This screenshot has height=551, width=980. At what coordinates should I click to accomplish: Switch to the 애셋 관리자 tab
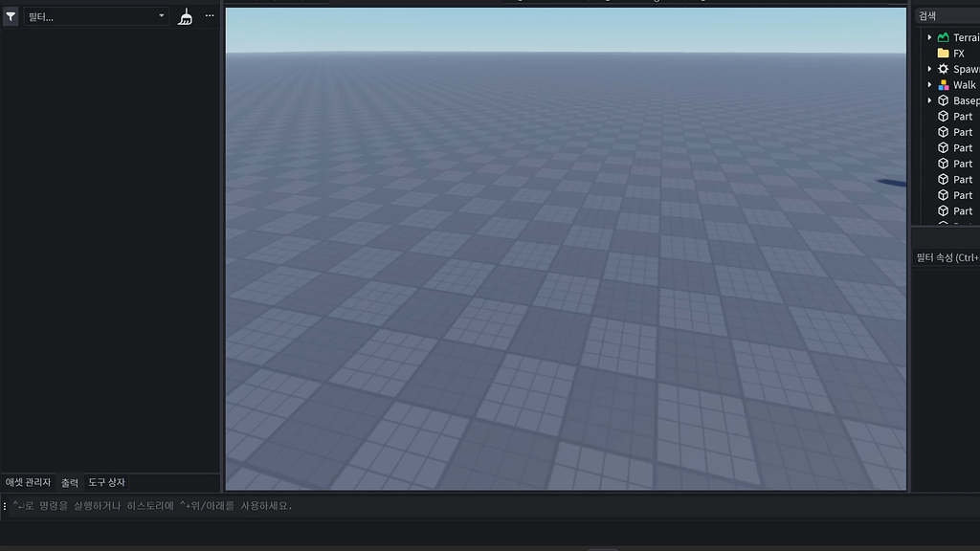(28, 482)
